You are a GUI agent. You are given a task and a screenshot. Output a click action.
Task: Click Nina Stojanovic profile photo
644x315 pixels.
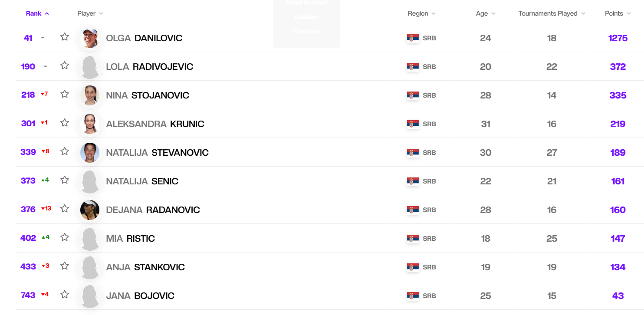click(x=90, y=95)
